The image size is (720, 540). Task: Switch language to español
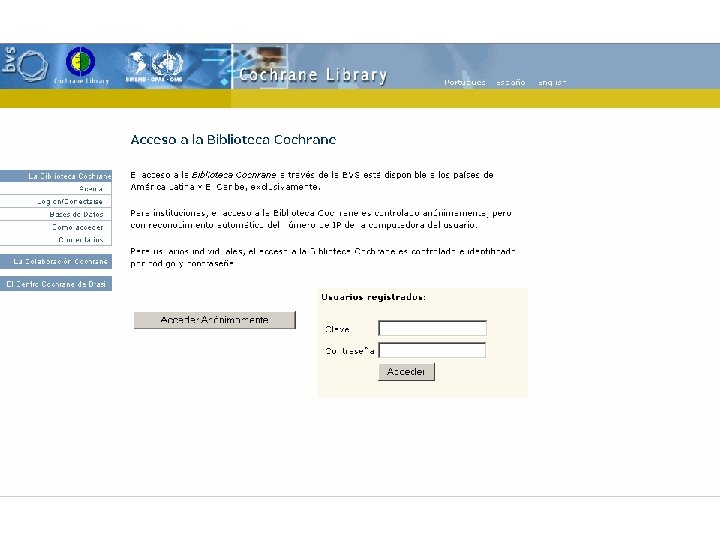511,83
